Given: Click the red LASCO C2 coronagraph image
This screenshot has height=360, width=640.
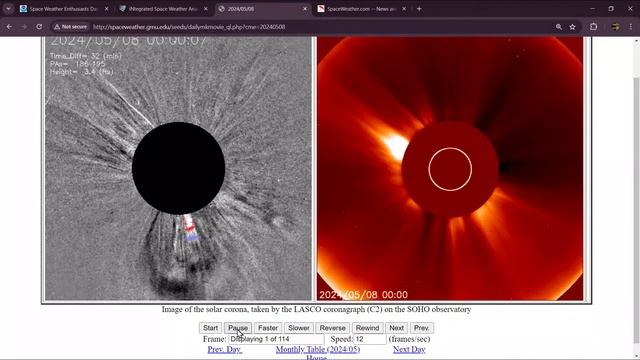Looking at the screenshot, I should tap(450, 168).
